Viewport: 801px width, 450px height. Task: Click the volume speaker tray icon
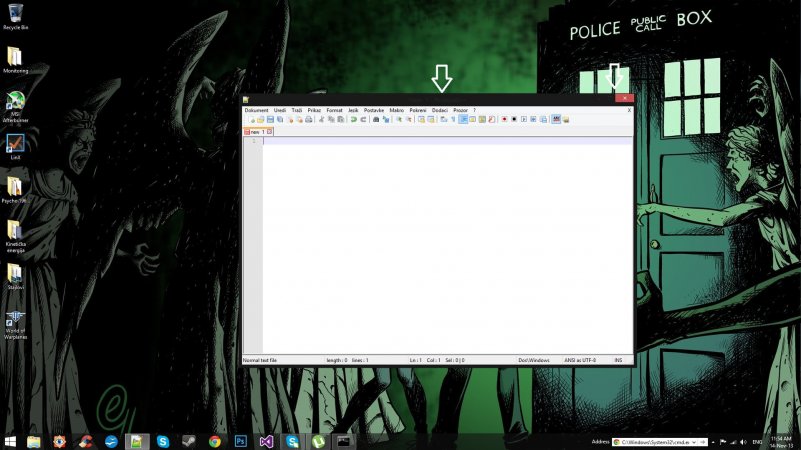point(743,442)
